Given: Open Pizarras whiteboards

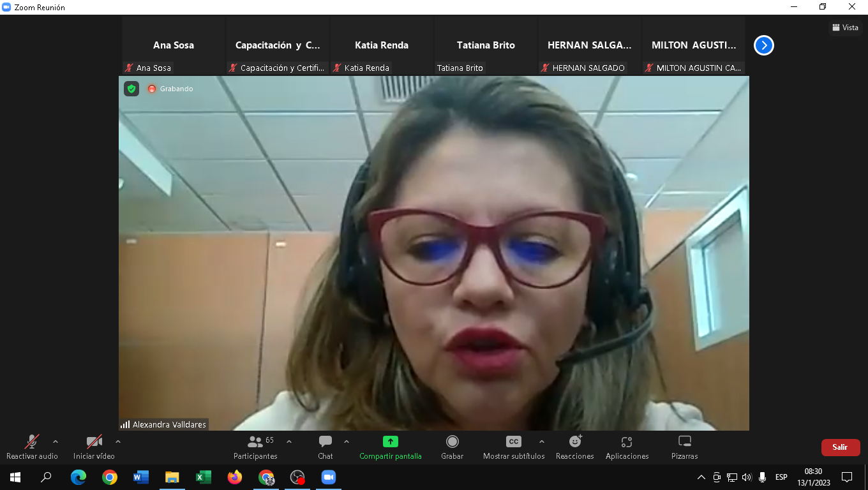Looking at the screenshot, I should click(x=684, y=447).
